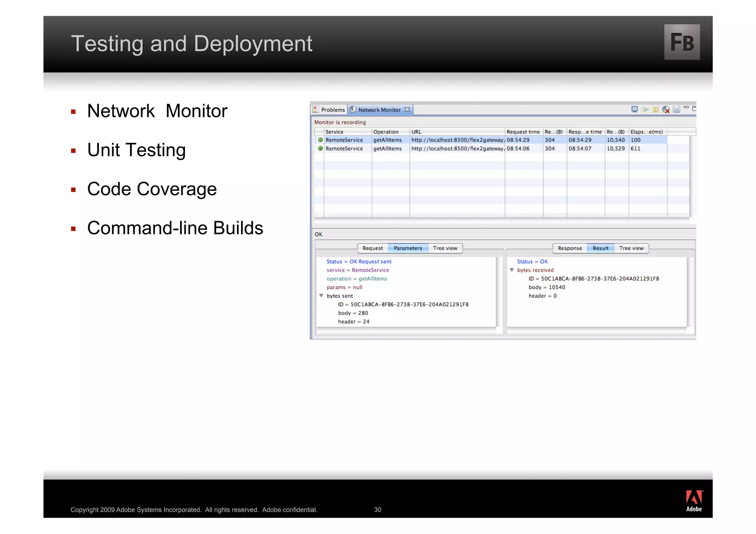Click the vertical scrollbar of the result pane
The width and height of the screenshot is (756, 534).
click(691, 292)
